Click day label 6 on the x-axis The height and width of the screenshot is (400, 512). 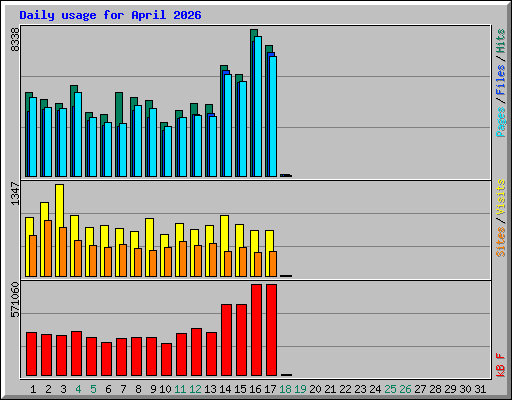[108, 389]
